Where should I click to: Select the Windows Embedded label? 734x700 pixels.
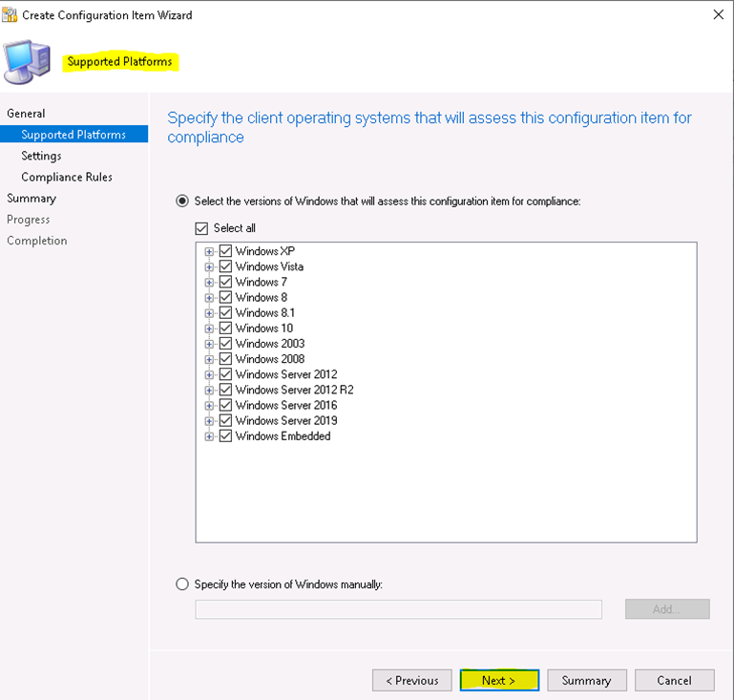click(283, 436)
